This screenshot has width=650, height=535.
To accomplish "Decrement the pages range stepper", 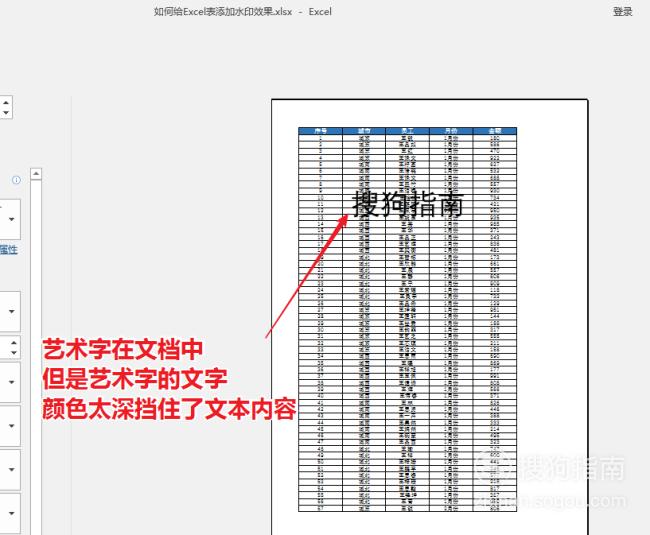I will (x=14, y=353).
